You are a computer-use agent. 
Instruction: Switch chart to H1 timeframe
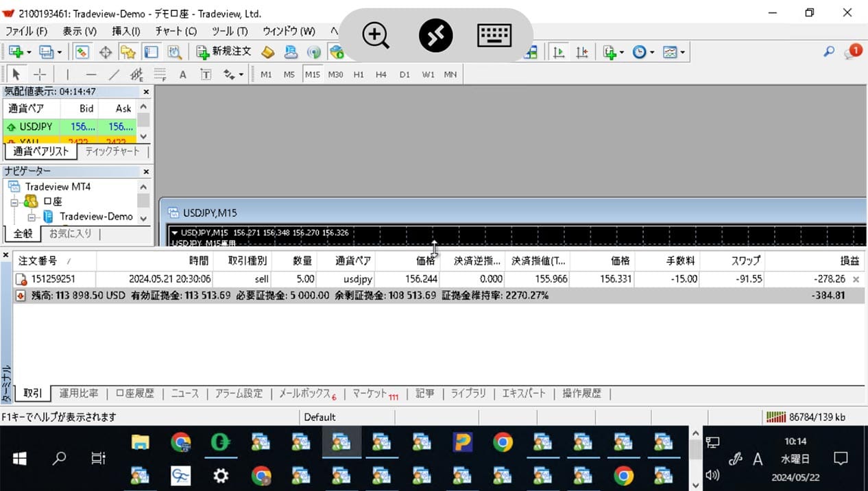pos(359,74)
